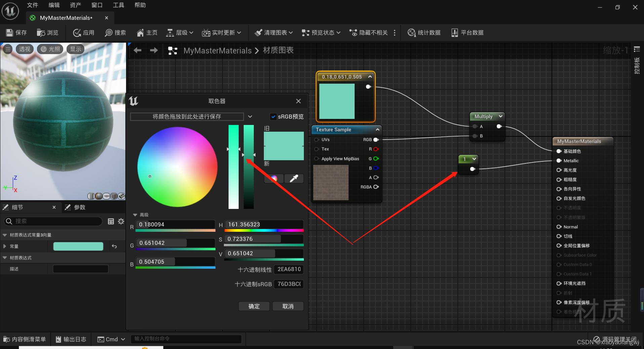The width and height of the screenshot is (644, 349).
Task: Open 预览状态 preview state dropdown
Action: tap(321, 33)
